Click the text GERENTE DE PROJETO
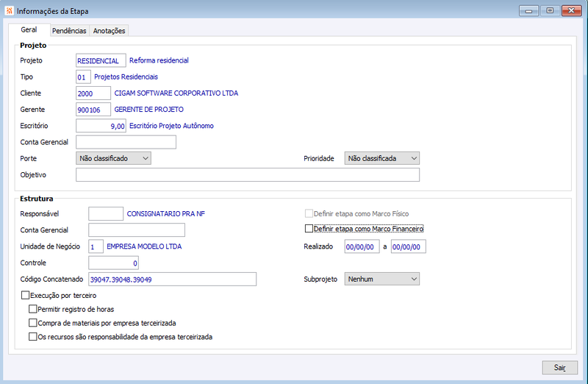 (149, 110)
